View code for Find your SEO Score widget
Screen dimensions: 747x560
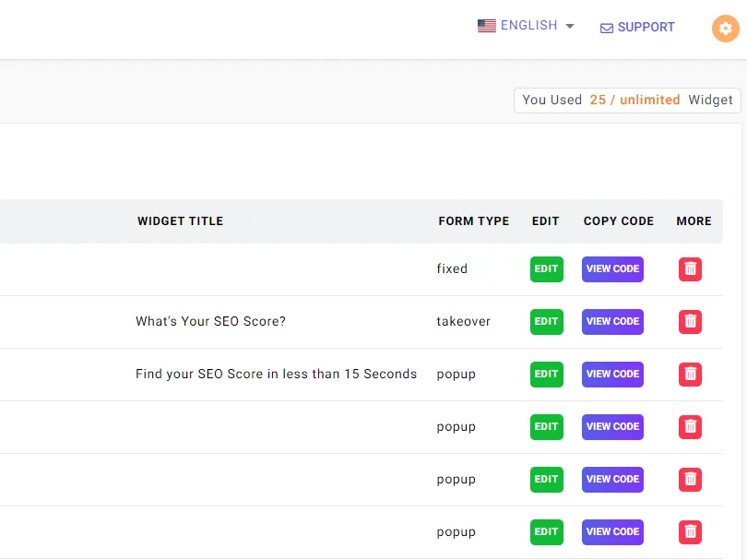612,375
